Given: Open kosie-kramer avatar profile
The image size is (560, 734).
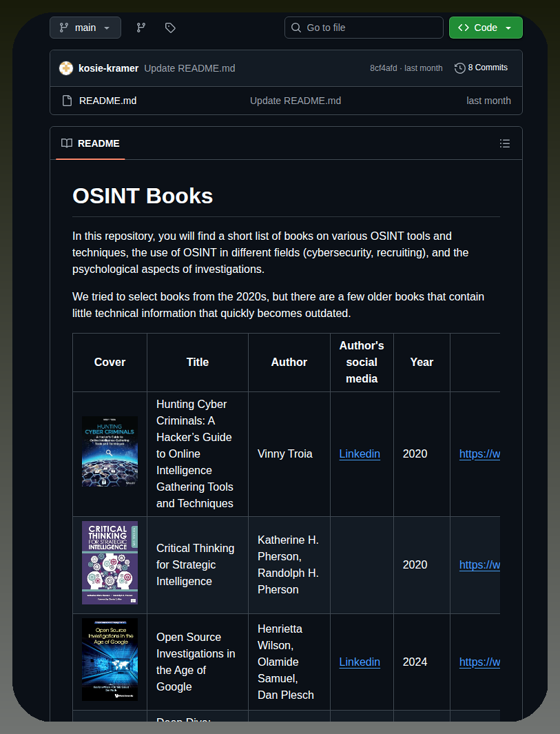Looking at the screenshot, I should [66, 68].
